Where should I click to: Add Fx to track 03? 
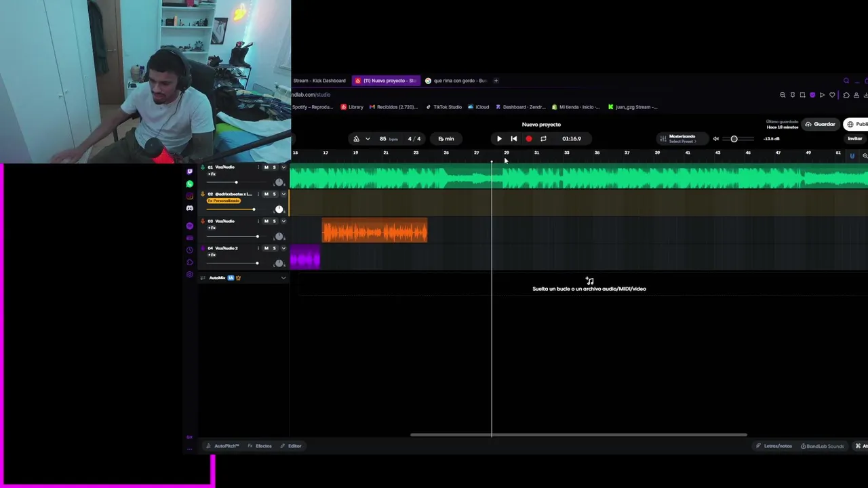[212, 228]
